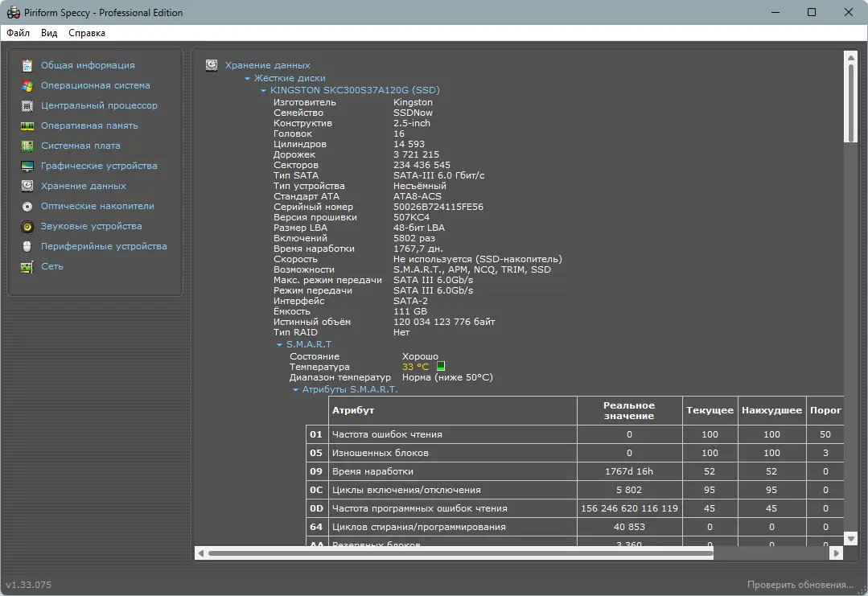Collapse the KINGSTON SKC300S37A120G (SSD) node
This screenshot has width=868, height=596.
pos(263,91)
